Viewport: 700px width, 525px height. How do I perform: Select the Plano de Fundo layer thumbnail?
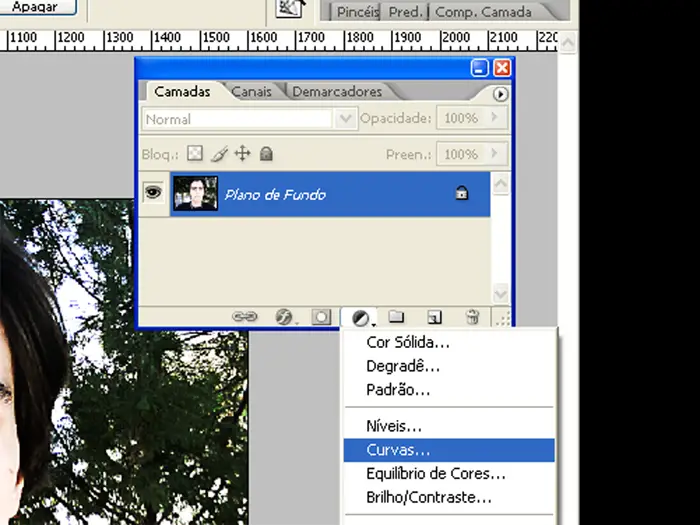click(x=194, y=193)
